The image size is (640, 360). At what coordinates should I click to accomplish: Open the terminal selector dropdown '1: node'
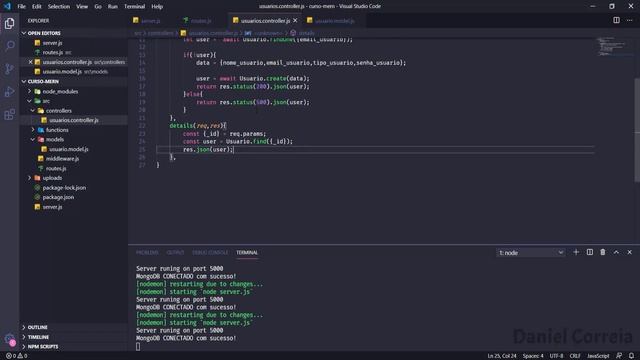coord(531,253)
